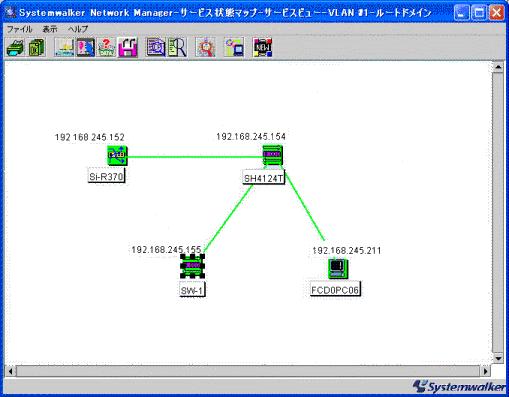Click the SW-1 label
This screenshot has width=509, height=397.
tap(192, 290)
